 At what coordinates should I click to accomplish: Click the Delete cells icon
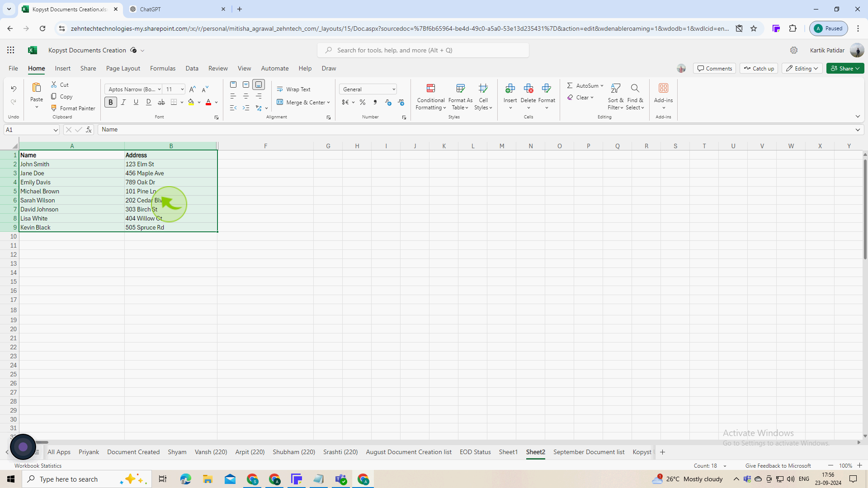coord(528,88)
